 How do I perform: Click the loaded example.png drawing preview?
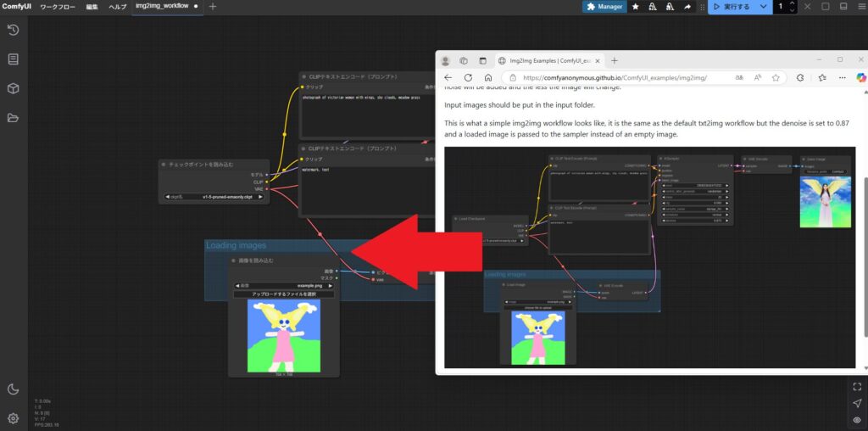point(284,336)
